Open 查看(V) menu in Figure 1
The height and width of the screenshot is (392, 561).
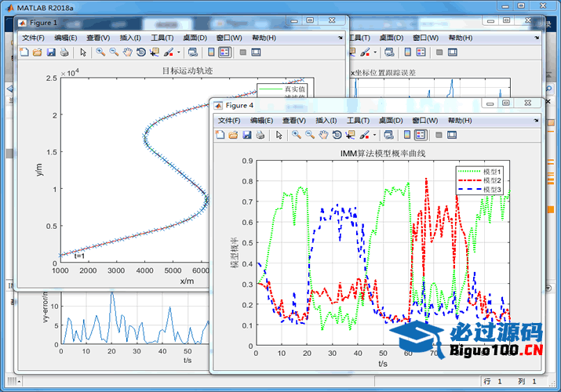click(98, 38)
